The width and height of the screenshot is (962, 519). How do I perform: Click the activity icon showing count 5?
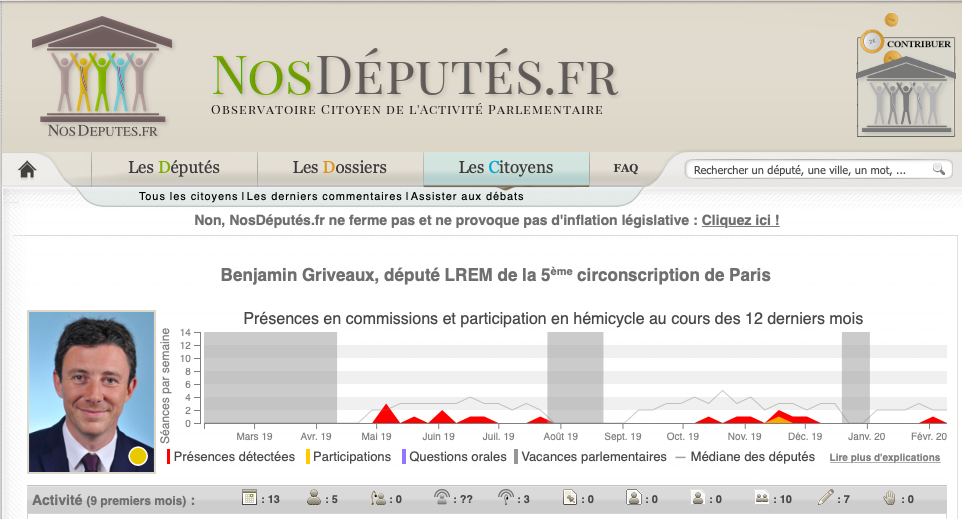coord(314,498)
